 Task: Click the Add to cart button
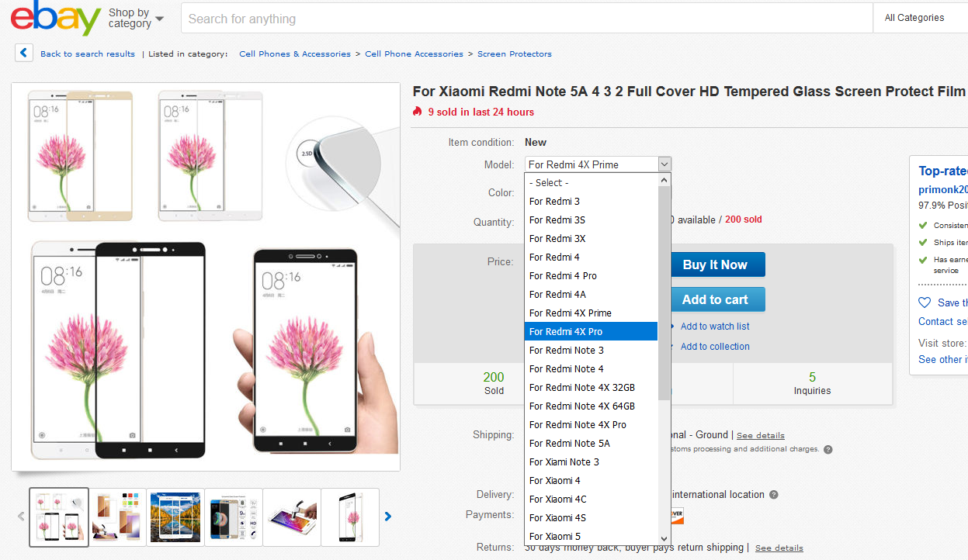714,299
